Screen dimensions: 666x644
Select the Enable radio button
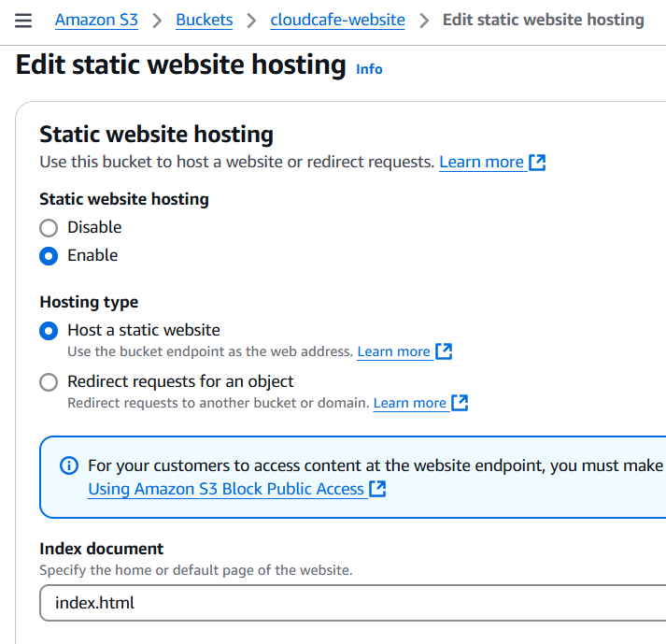click(x=49, y=256)
